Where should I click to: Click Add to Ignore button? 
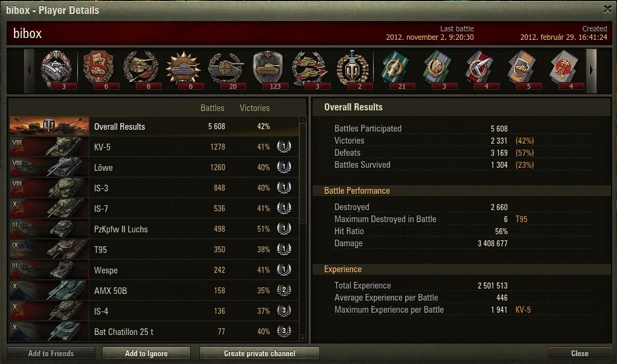pyautogui.click(x=146, y=353)
